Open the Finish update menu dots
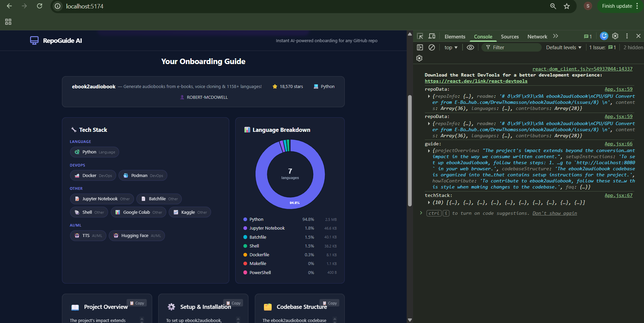The image size is (644, 323). click(x=637, y=6)
